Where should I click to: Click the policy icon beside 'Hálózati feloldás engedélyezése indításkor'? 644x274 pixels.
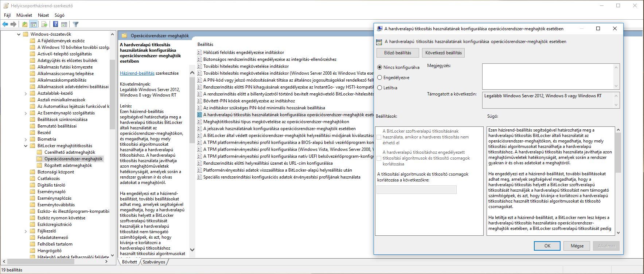point(199,52)
